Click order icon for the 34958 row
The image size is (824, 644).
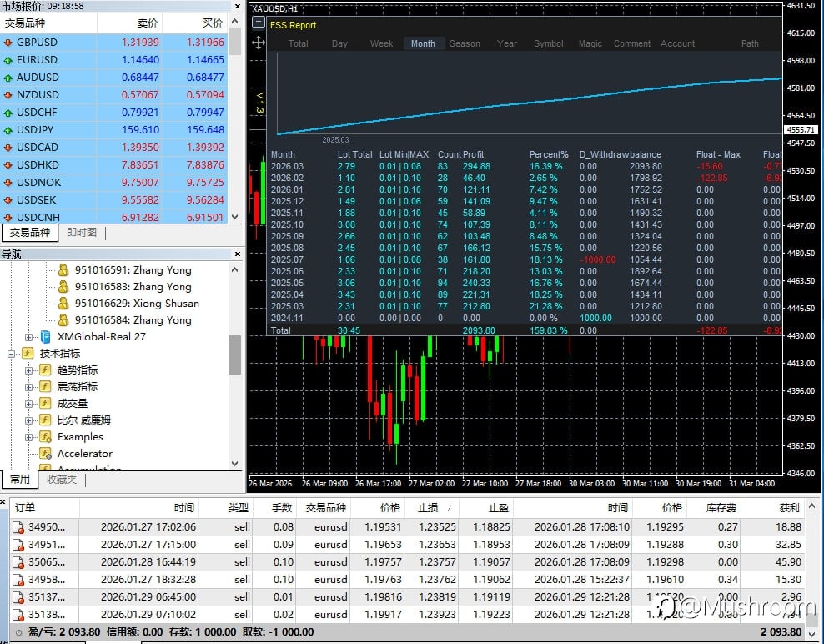pos(18,580)
